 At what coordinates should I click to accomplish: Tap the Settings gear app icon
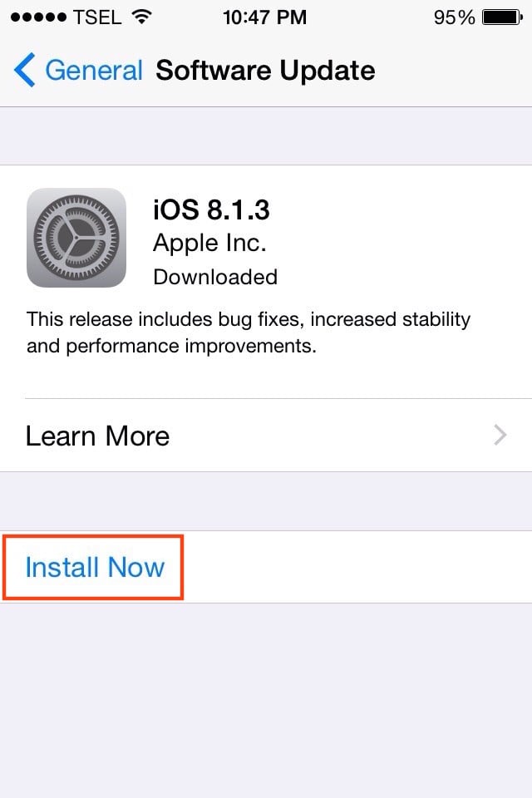(76, 238)
